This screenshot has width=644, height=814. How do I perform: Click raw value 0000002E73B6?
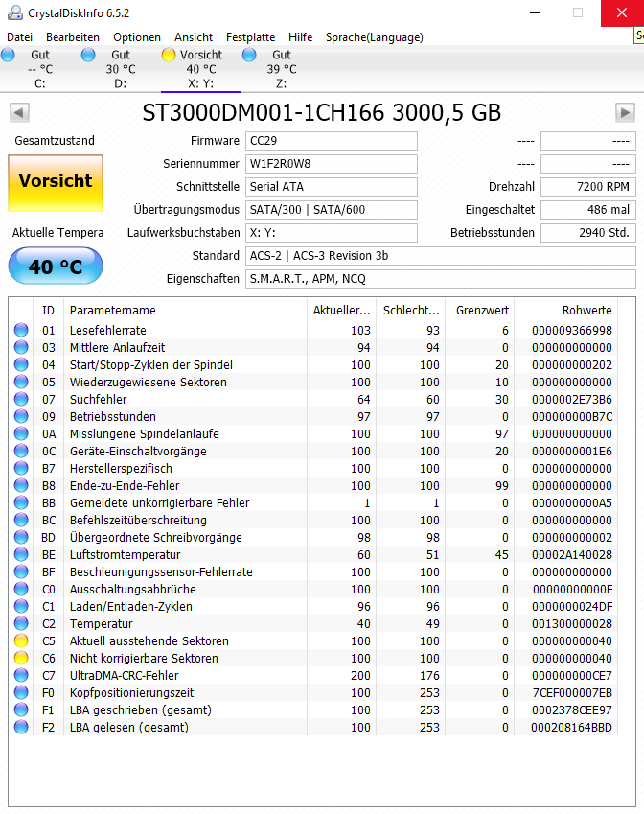tap(572, 399)
